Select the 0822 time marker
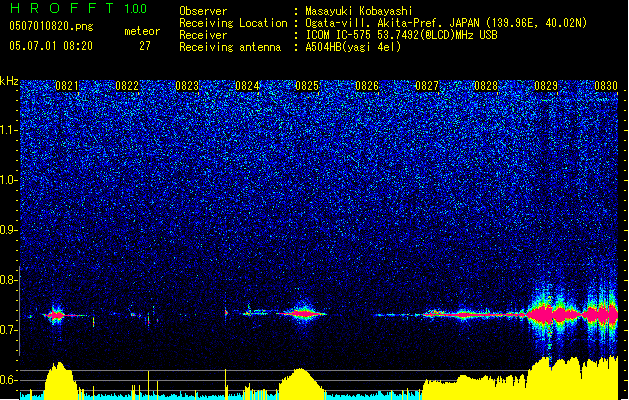Image resolution: width=629 pixels, height=400 pixels. pos(127,86)
